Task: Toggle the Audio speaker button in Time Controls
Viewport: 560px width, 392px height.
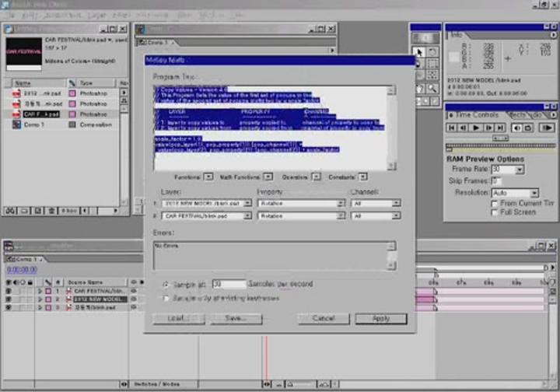Action: point(516,128)
